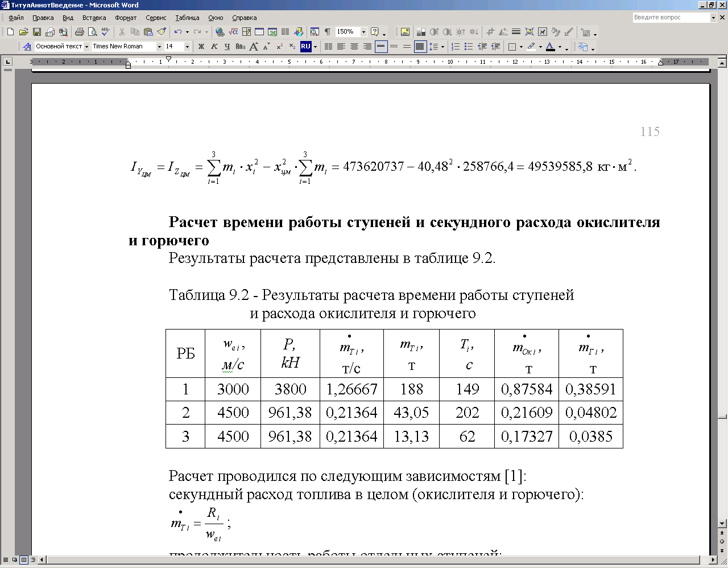Center the paragraph text

(354, 46)
